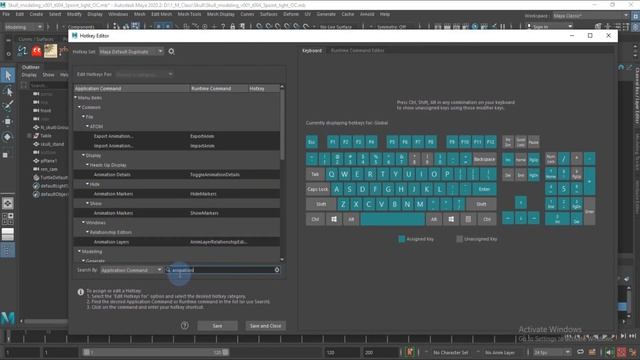
Task: Select the Scale tool in toolbox
Action: pyautogui.click(x=6, y=155)
